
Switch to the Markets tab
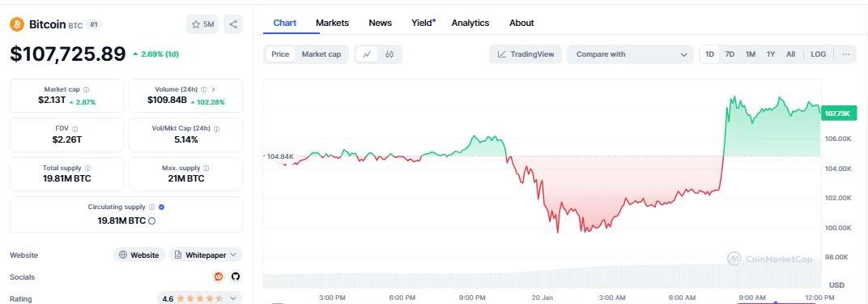coord(332,23)
